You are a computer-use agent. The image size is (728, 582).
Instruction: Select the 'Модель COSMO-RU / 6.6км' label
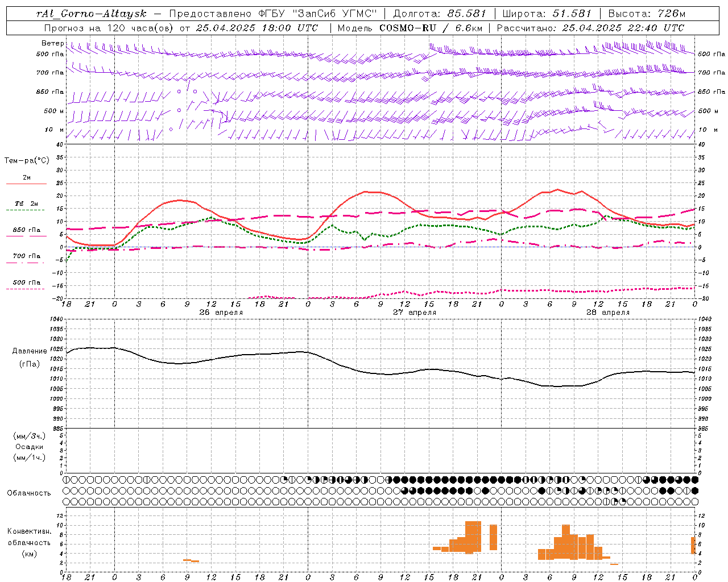point(409,28)
